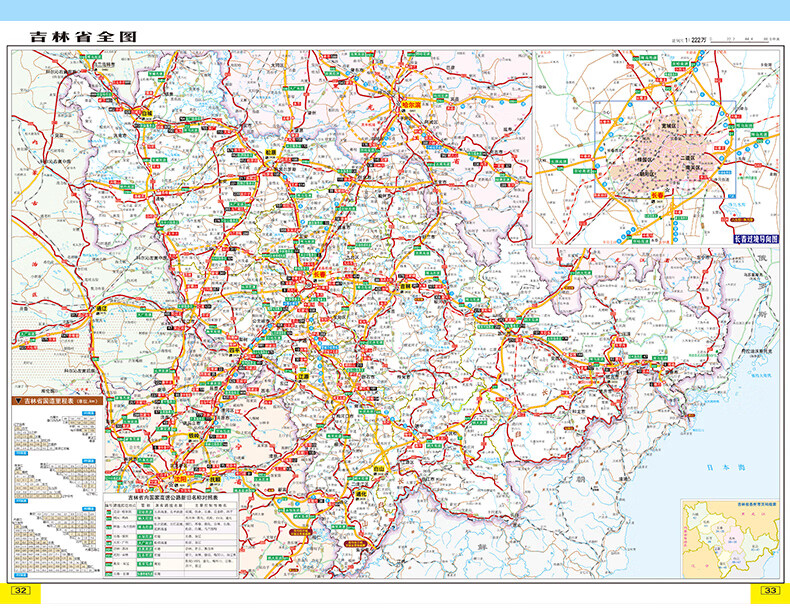Click the 1:222万 scale text
The width and height of the screenshot is (790, 610).
click(x=695, y=40)
